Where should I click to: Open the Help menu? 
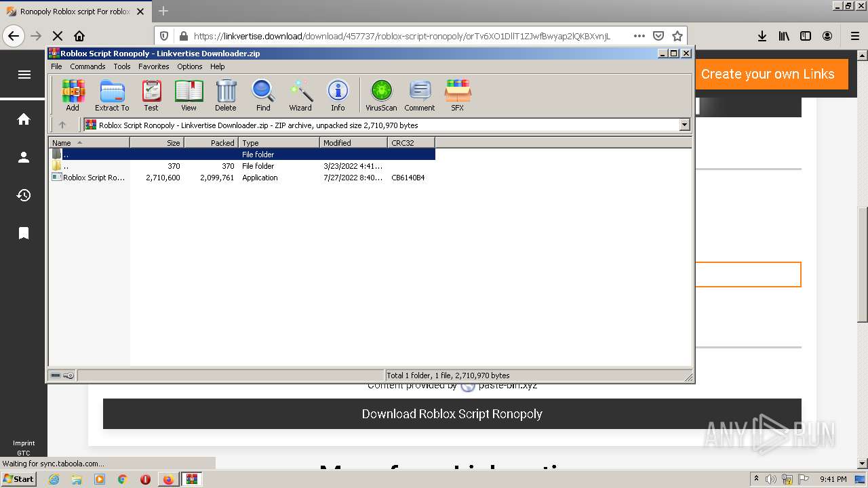pos(217,66)
